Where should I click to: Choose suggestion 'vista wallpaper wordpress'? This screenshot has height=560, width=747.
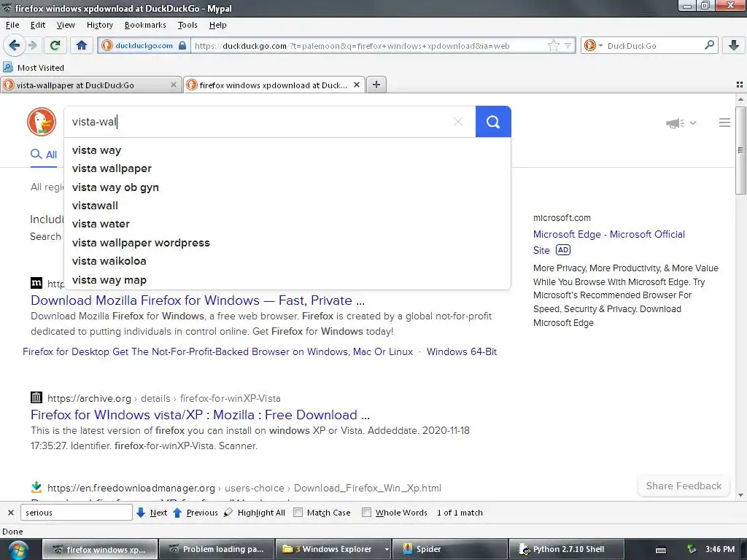287,243
